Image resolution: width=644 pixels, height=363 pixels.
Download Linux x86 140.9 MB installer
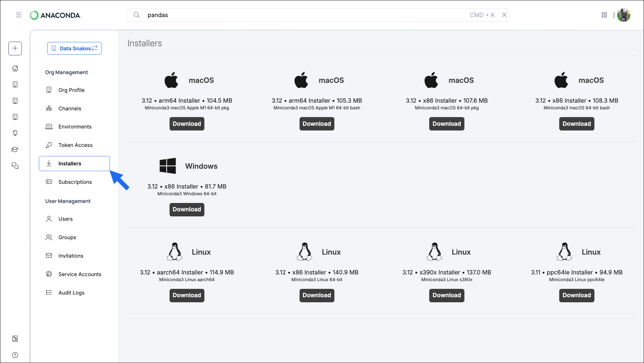pos(317,296)
